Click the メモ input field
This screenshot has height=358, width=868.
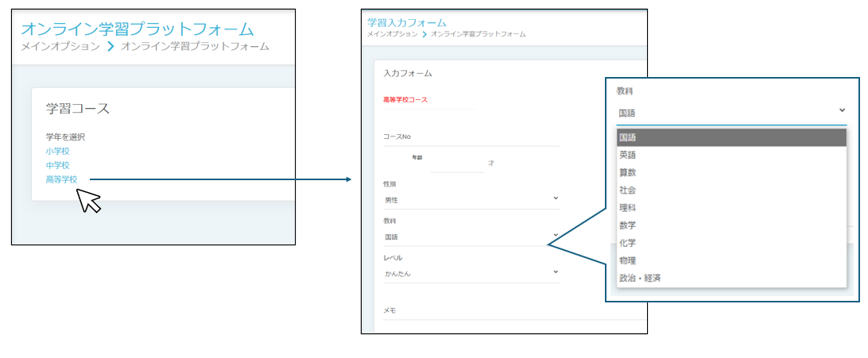coord(515,311)
